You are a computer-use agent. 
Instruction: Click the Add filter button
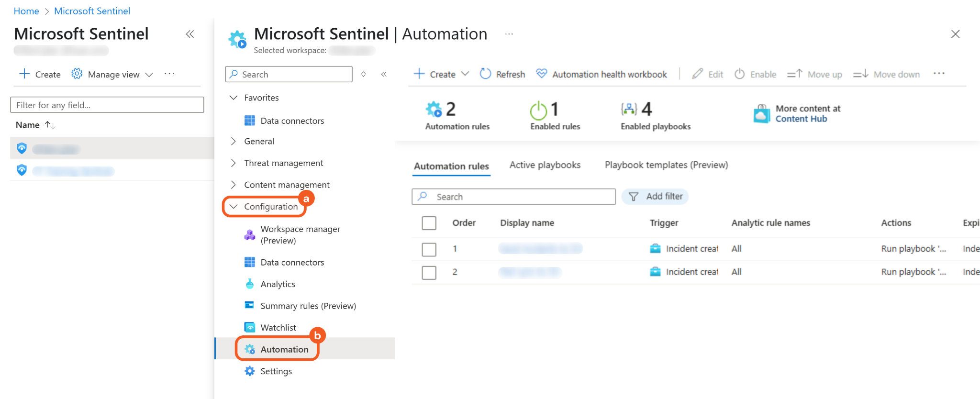tap(655, 197)
